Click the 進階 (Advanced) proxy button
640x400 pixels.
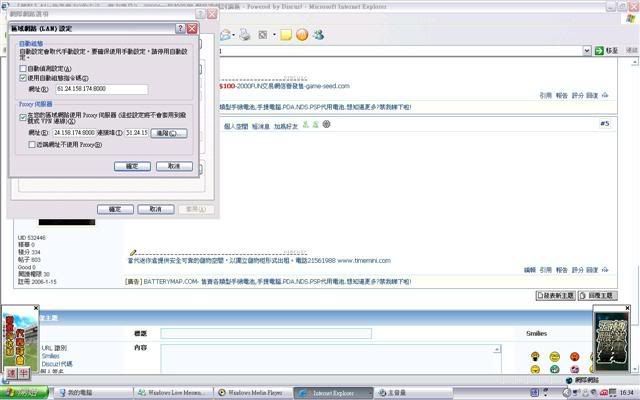tap(168, 132)
